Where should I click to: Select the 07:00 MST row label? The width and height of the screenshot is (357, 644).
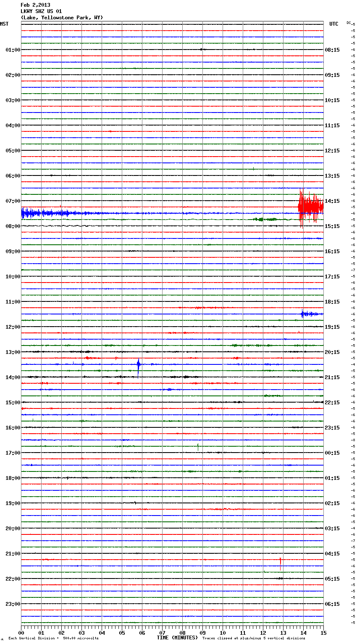tap(13, 201)
